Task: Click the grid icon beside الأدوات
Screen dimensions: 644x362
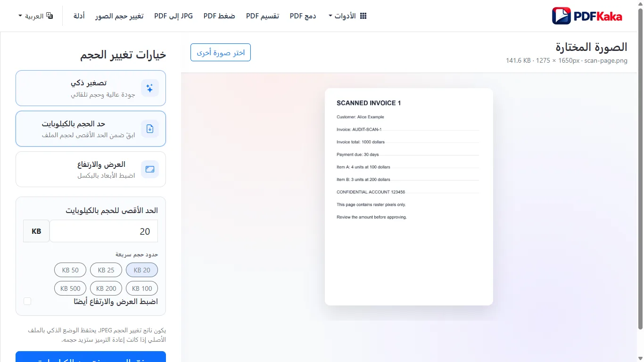Action: [x=363, y=16]
